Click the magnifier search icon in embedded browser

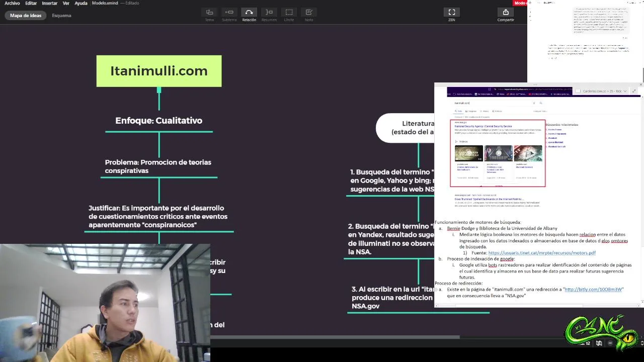click(x=541, y=103)
